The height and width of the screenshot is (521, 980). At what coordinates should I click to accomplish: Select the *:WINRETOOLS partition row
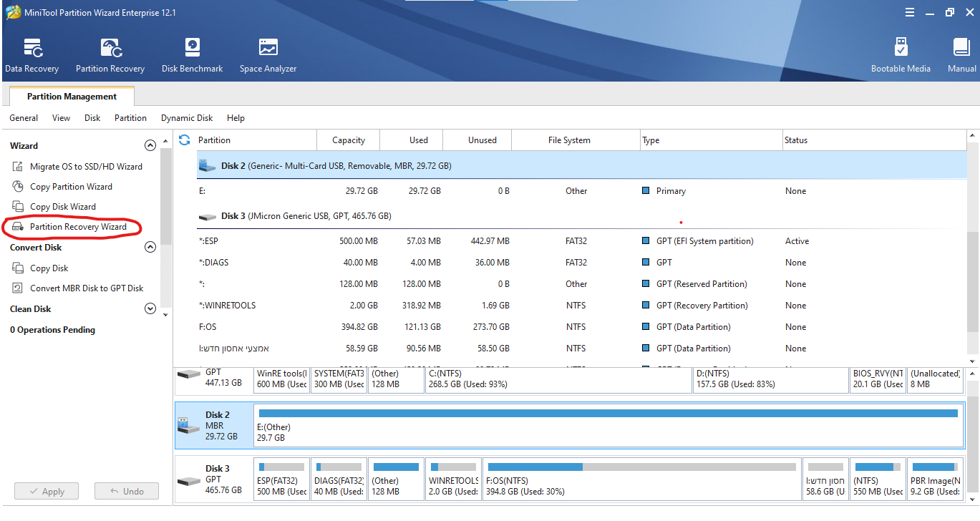[x=581, y=306]
